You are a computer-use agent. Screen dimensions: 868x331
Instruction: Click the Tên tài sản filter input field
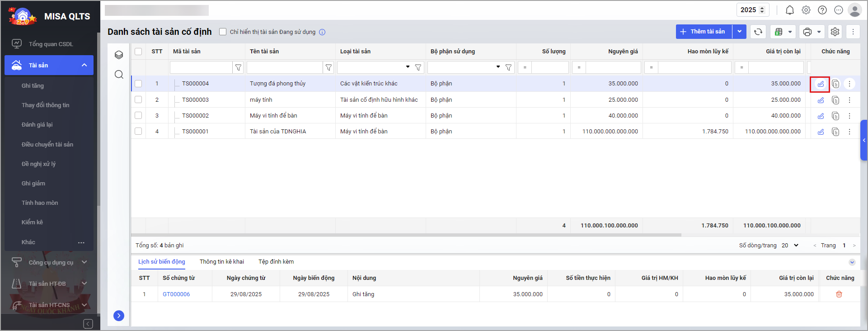285,67
